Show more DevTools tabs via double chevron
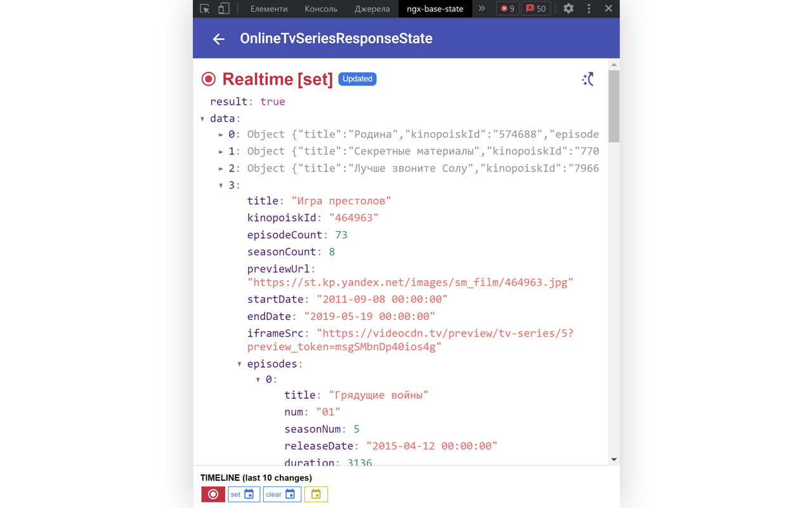812x508 pixels. [481, 9]
